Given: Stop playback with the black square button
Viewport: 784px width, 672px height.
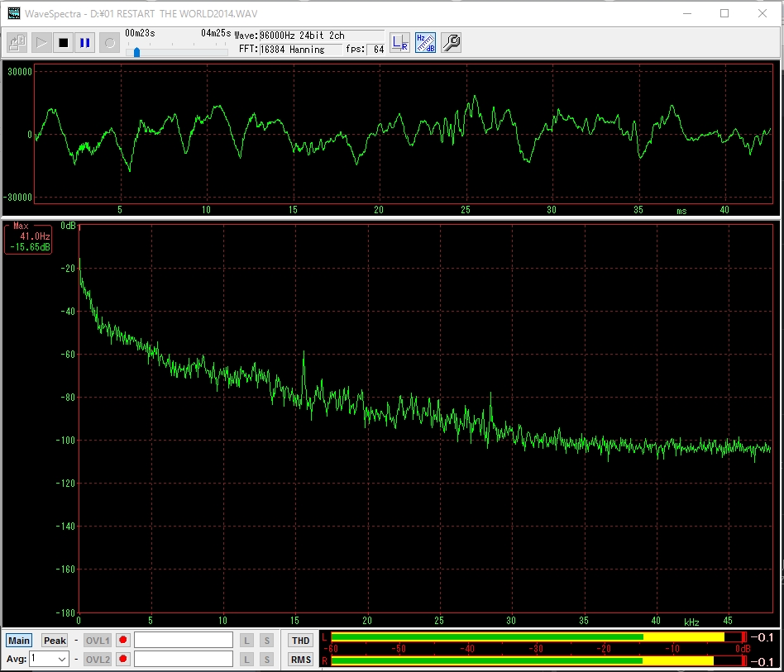Looking at the screenshot, I should point(63,42).
